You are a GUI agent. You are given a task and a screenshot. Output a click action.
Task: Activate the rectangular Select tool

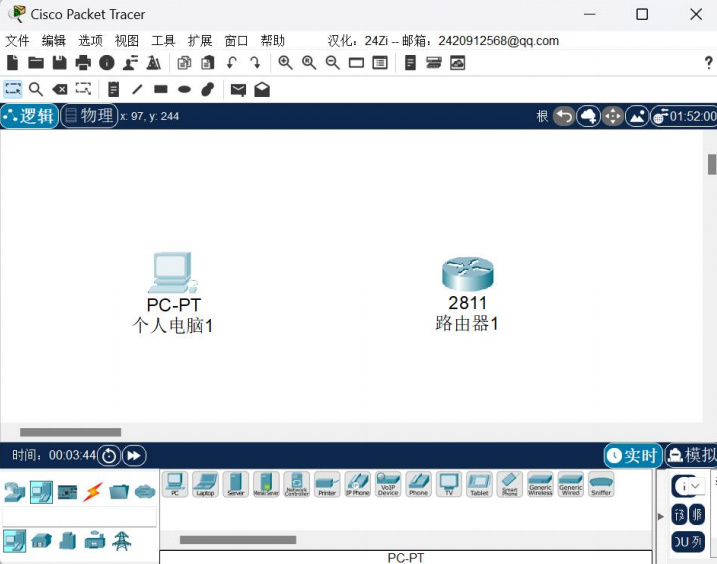[13, 89]
